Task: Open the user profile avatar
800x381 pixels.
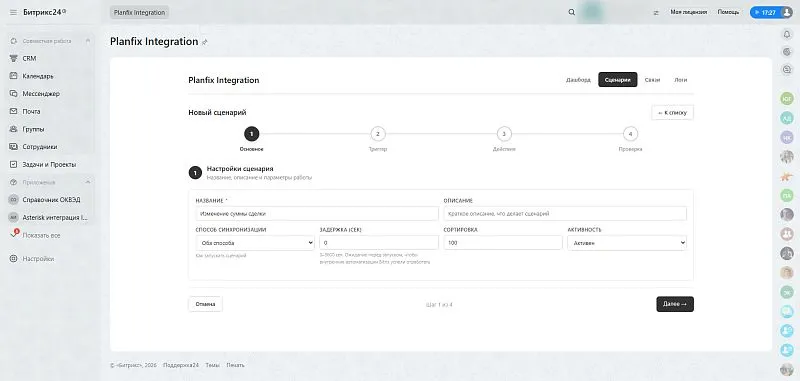Action: (x=787, y=12)
